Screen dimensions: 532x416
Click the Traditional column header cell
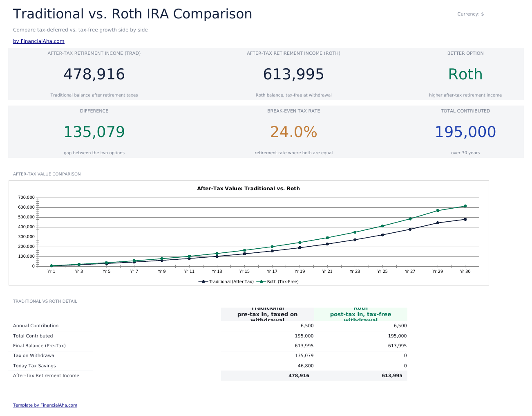(268, 314)
